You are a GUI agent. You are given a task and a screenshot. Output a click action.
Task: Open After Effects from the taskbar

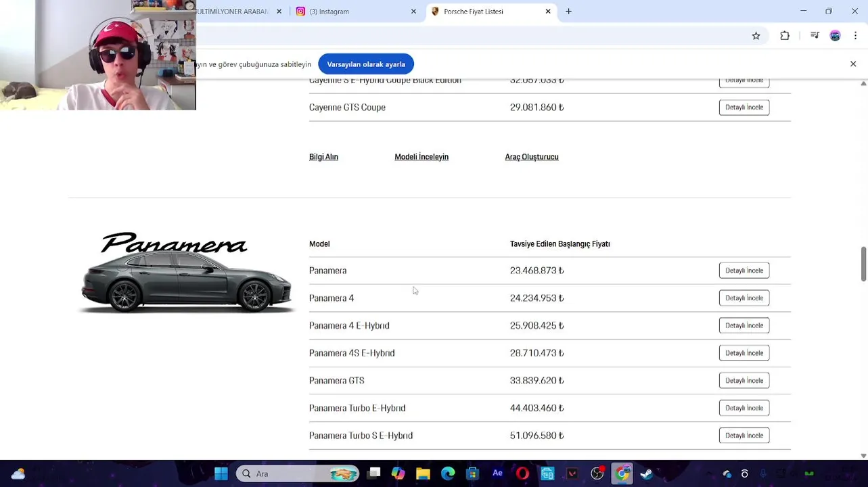tap(497, 474)
